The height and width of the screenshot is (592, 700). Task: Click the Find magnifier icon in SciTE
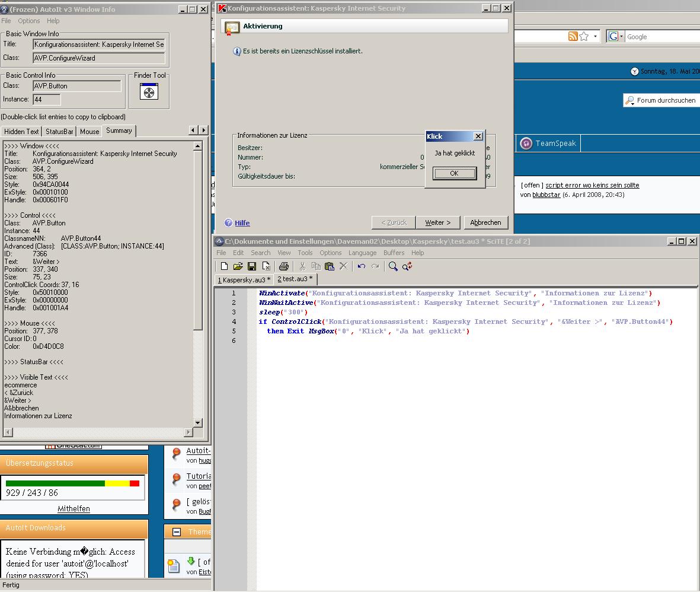[x=393, y=266]
